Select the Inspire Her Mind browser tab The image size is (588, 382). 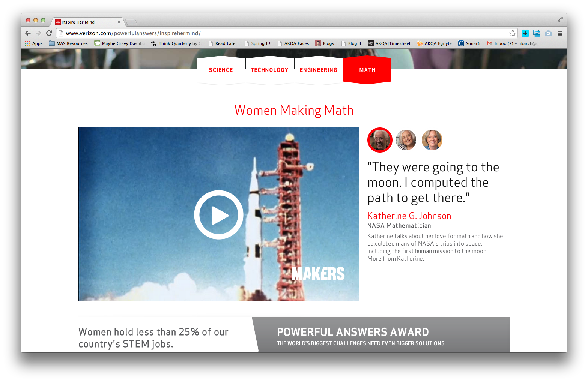[x=87, y=22]
